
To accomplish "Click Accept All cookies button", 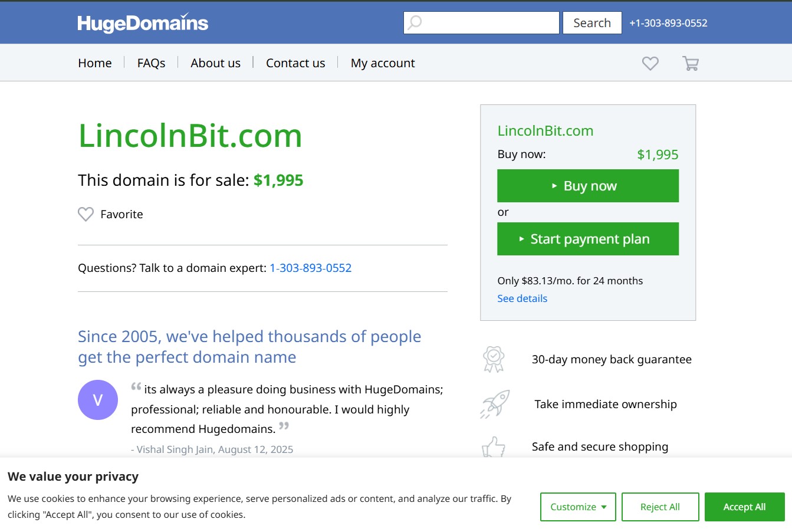I will [x=744, y=507].
